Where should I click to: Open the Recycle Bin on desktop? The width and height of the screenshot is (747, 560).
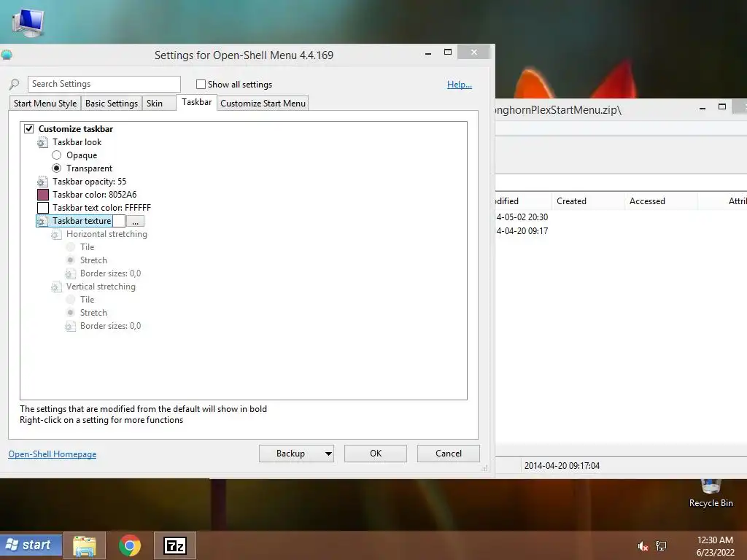711,494
